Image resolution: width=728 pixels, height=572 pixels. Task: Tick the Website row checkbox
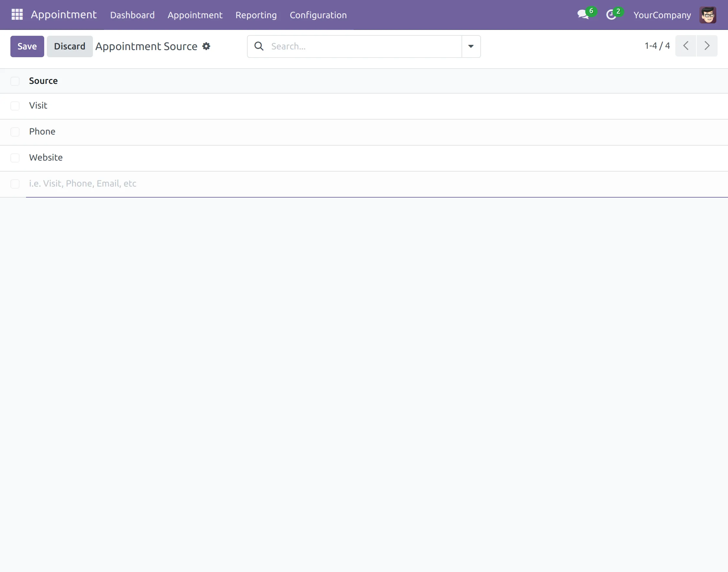15,158
